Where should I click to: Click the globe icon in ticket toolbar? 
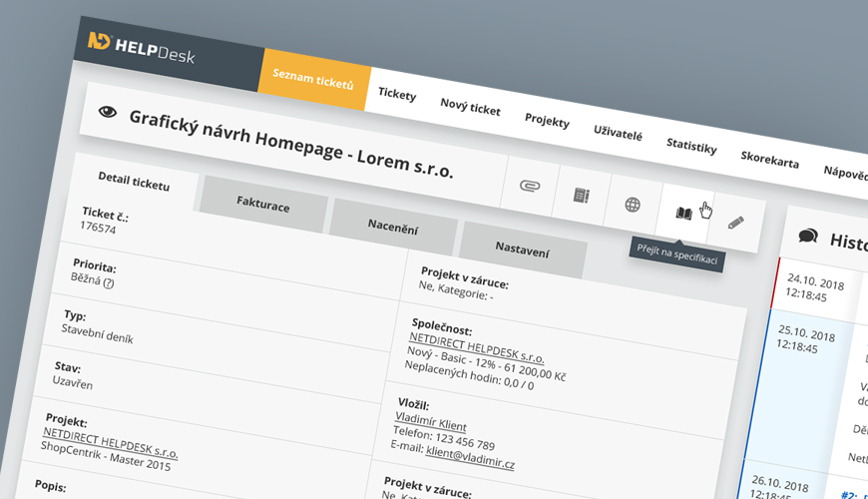[633, 205]
